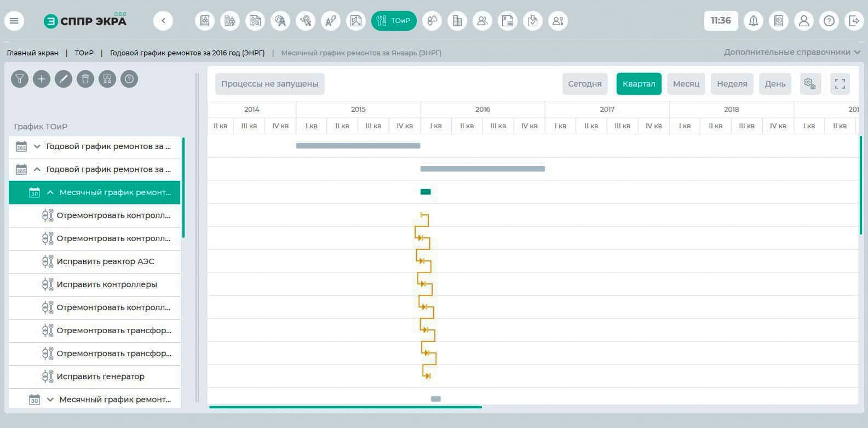The image size is (868, 428).
Task: Click the График ТОиР panel heading
Action: pyautogui.click(x=41, y=127)
